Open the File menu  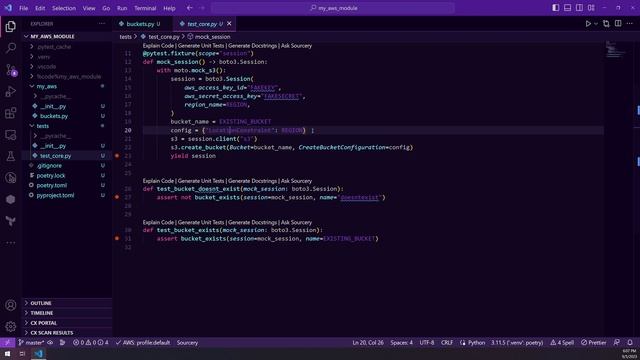[x=24, y=8]
